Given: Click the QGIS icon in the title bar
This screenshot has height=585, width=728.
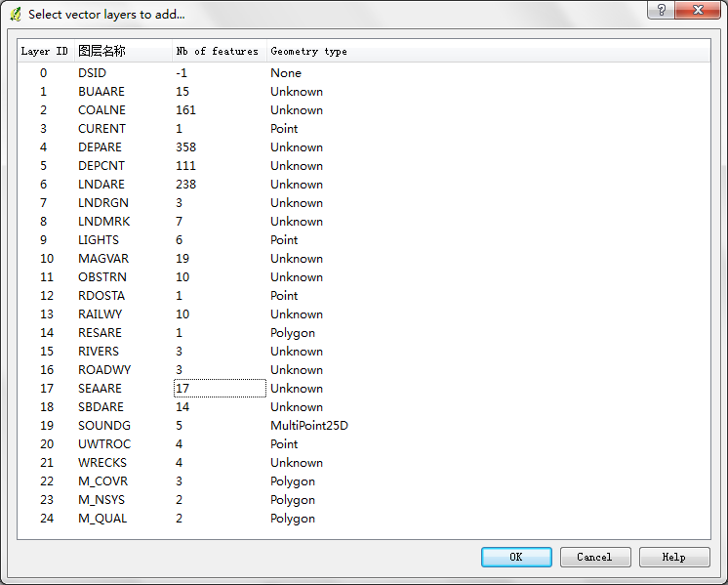Looking at the screenshot, I should [16, 15].
